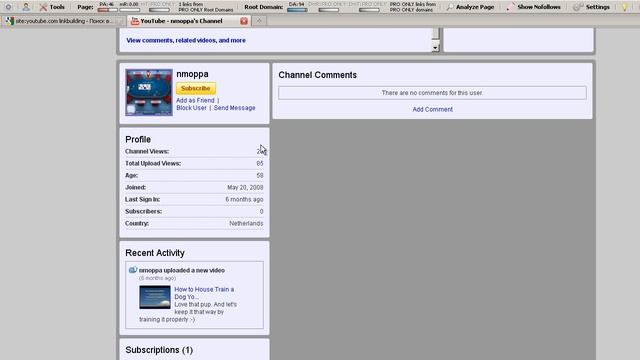
Task: Select the YouTube nmoppa's Channel tab
Action: 182,21
